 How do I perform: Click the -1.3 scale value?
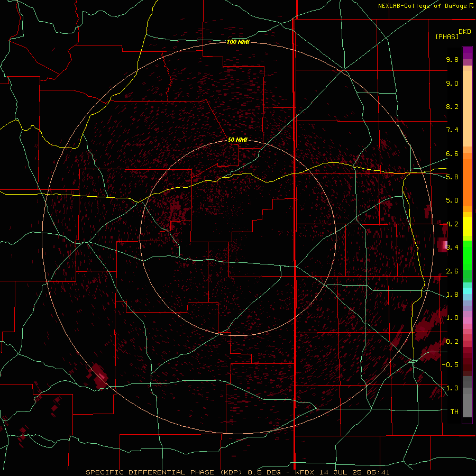click(x=450, y=388)
